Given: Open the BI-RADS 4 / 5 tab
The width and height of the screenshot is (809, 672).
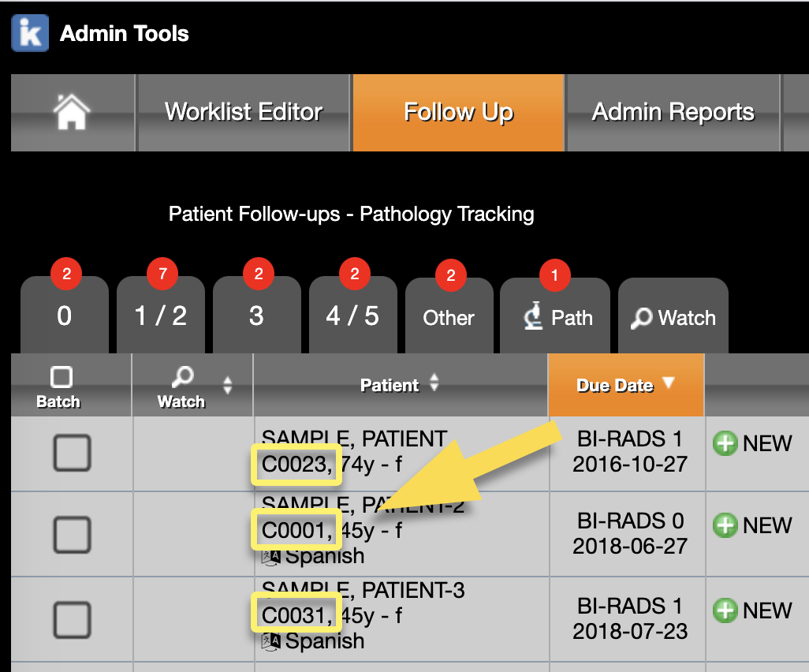Looking at the screenshot, I should point(352,316).
